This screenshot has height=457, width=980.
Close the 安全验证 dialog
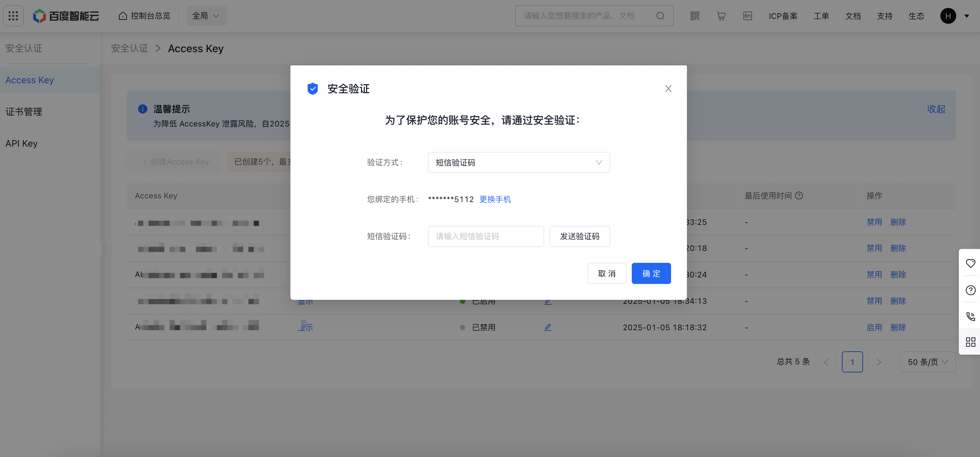point(668,88)
